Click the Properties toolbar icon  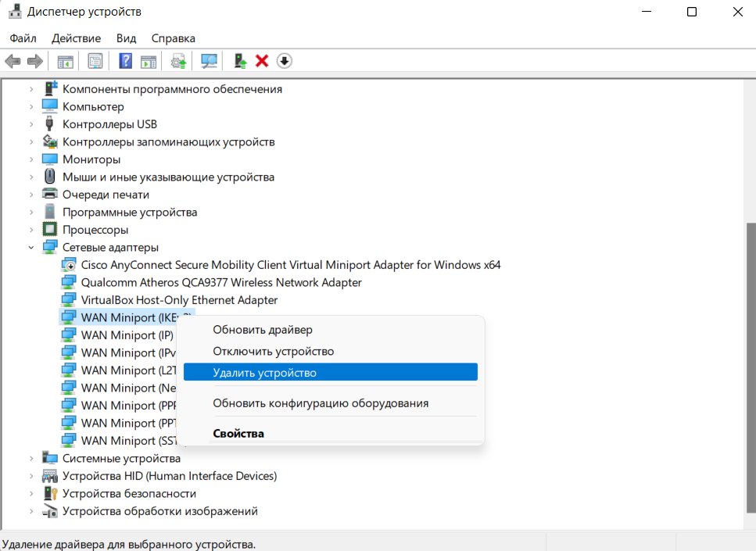95,61
